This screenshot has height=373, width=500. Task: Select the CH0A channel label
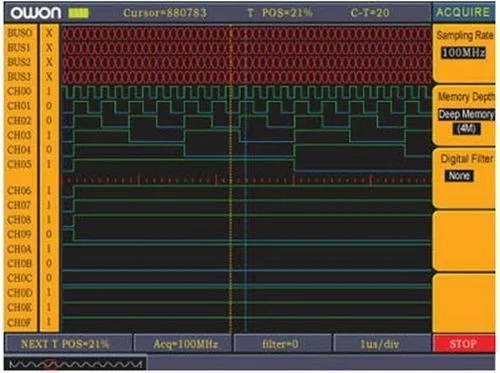point(19,249)
